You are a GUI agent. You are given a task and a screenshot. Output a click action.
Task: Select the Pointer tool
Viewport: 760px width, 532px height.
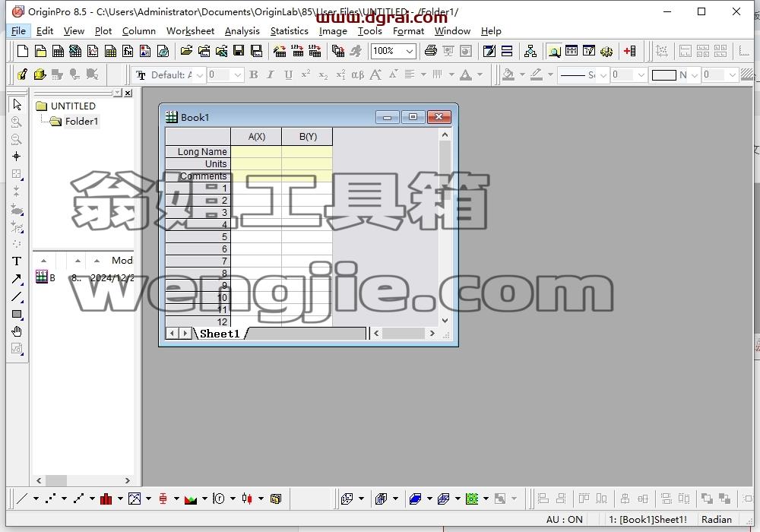(x=17, y=104)
